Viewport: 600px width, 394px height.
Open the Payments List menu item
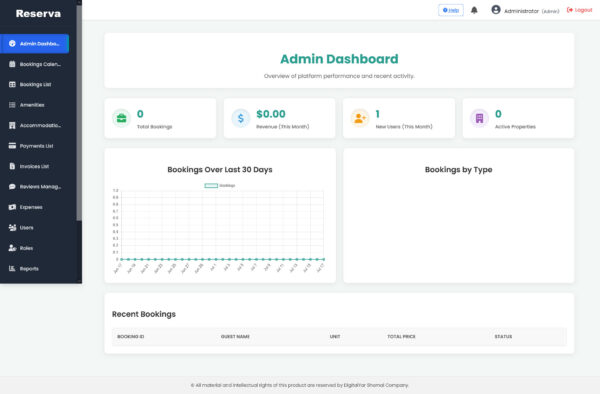click(x=34, y=146)
